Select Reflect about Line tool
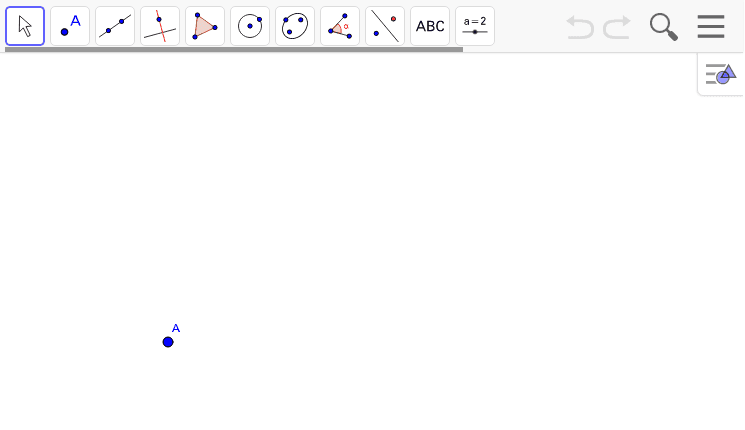Screen dimensions: 745x430 pos(385,26)
